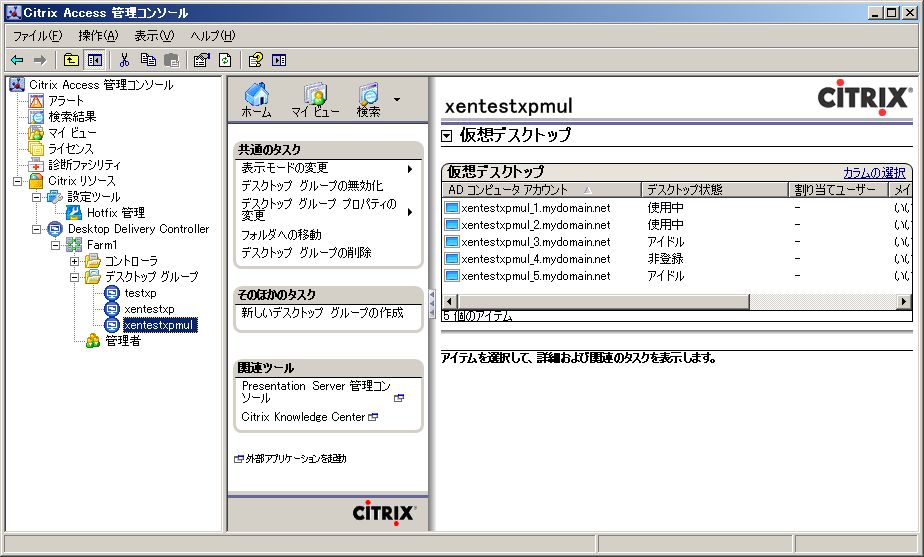Open the ヘルプ(H) menu

pyautogui.click(x=213, y=36)
